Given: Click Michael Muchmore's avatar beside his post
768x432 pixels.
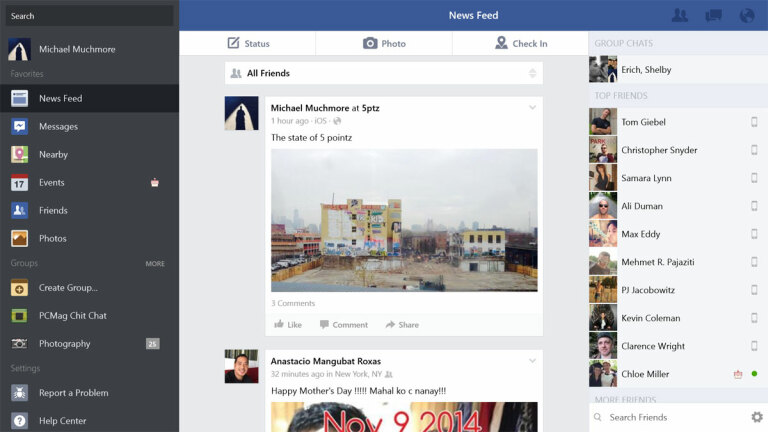Looking at the screenshot, I should pyautogui.click(x=241, y=113).
